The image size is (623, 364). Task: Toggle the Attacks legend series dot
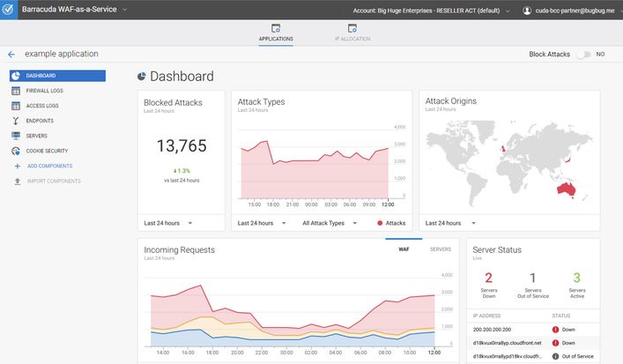coord(380,223)
